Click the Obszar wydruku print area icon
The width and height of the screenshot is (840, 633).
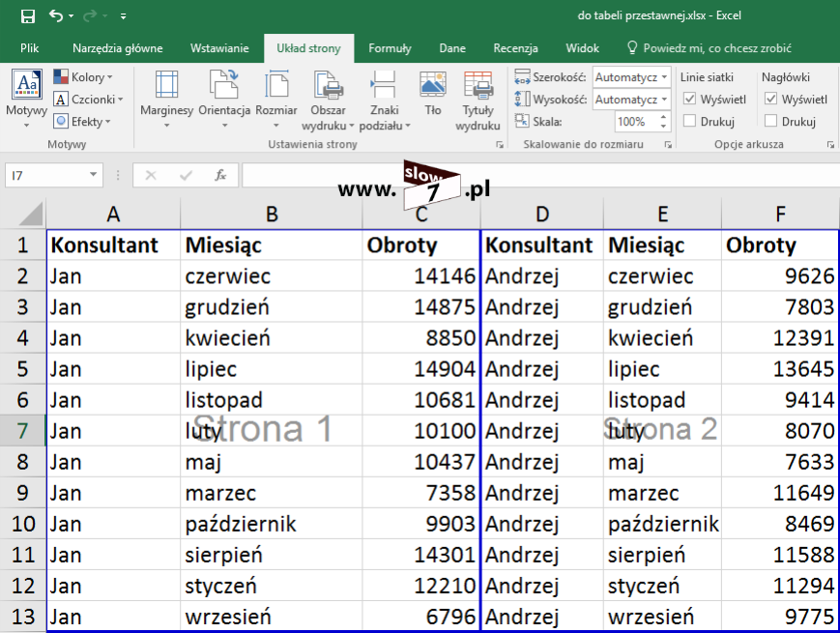[329, 86]
